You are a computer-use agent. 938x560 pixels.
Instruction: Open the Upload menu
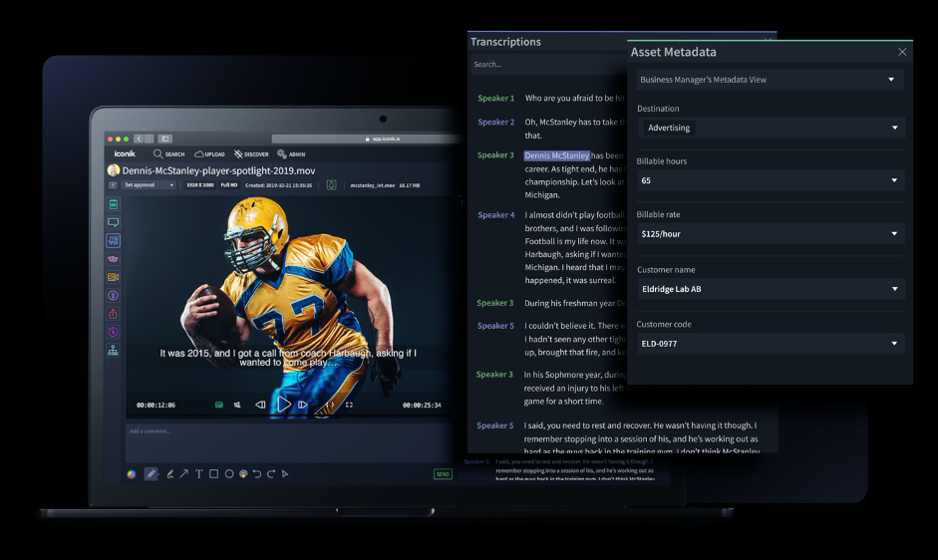tap(210, 154)
